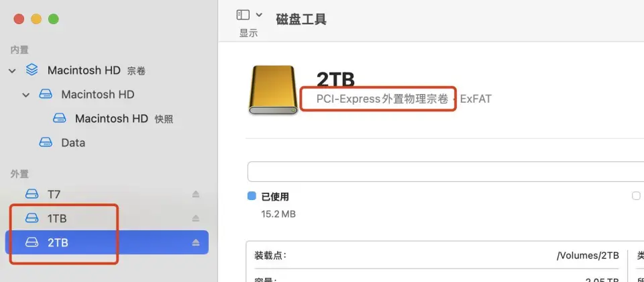Eject the T7 external drive

tap(196, 194)
